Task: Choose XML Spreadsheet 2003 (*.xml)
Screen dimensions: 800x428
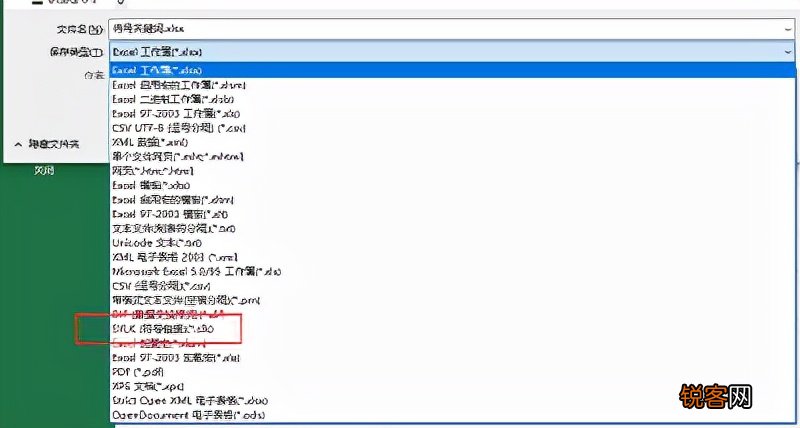Action: [453, 257]
